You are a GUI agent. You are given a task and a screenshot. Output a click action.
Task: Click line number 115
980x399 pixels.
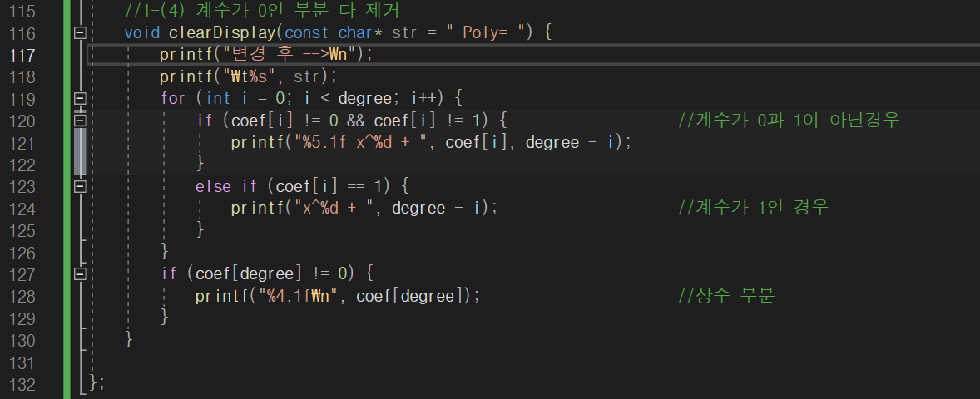click(24, 12)
